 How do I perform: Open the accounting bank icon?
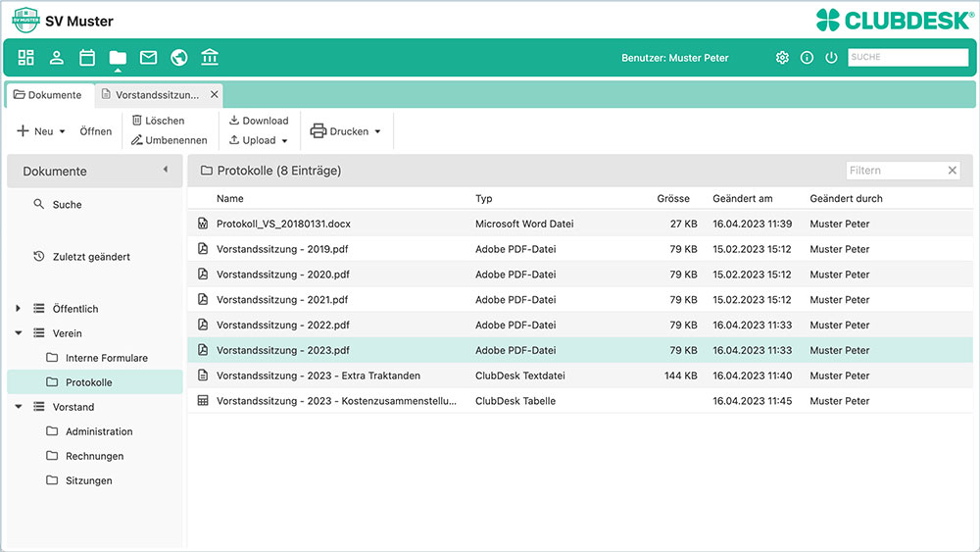(x=210, y=58)
